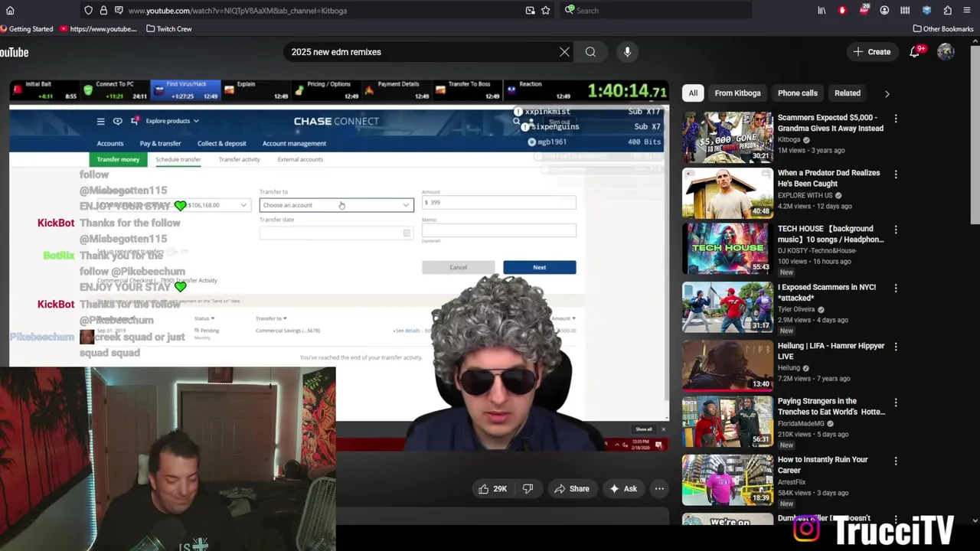The image size is (980, 551).
Task: Like the video with thumbs up
Action: 492,489
